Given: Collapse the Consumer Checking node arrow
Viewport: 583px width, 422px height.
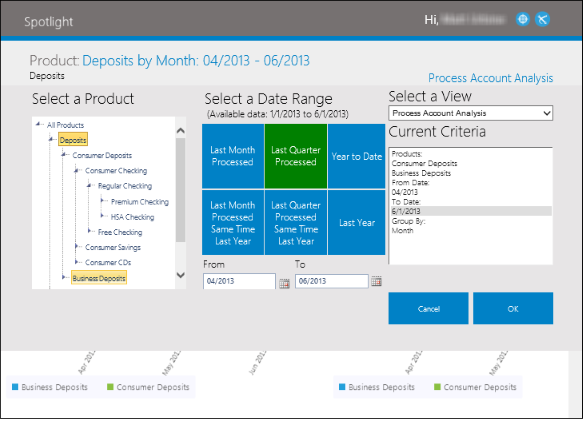Looking at the screenshot, I should point(76,170).
